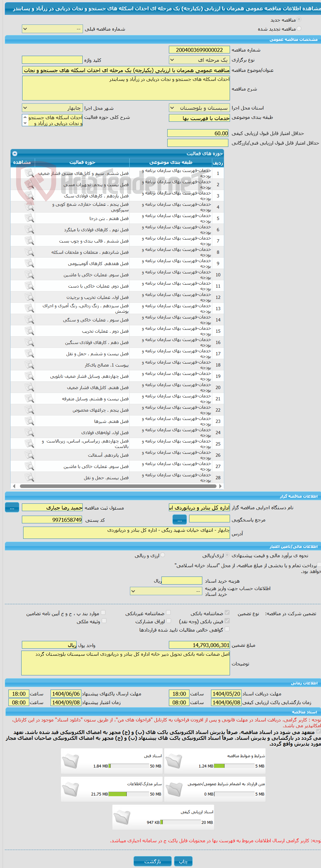This screenshot has height=868, width=321.
Task: Click the سایر مدارک/اطلاعات size progress bar
Action: pyautogui.click(x=129, y=794)
